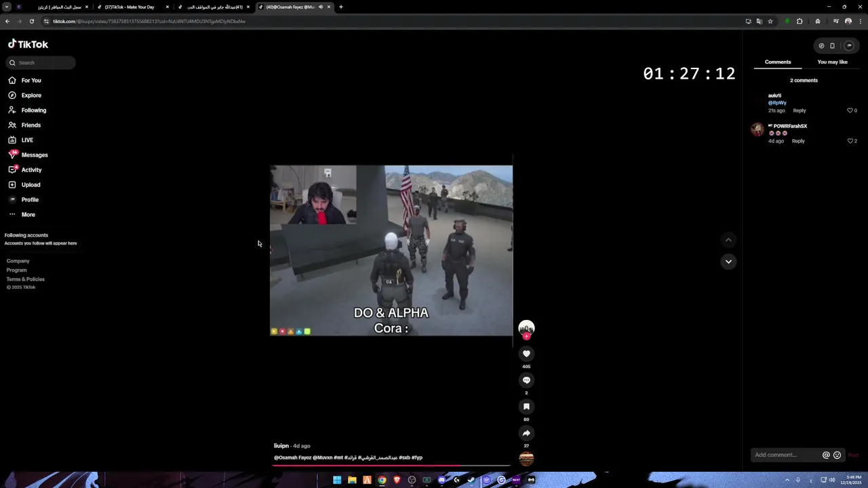The height and width of the screenshot is (488, 868).
Task: Insert a mention with the @ icon
Action: pyautogui.click(x=826, y=455)
